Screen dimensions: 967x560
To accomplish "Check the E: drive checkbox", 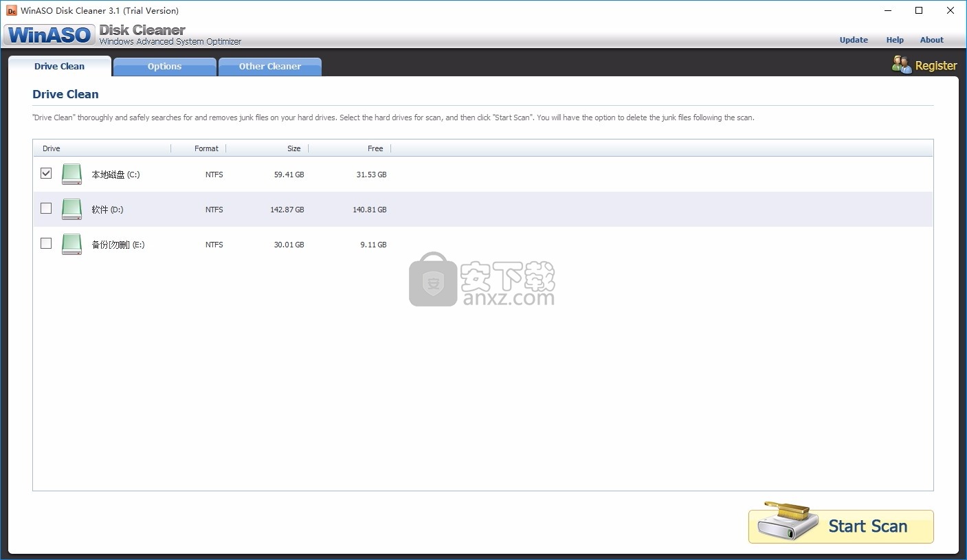I will 46,243.
